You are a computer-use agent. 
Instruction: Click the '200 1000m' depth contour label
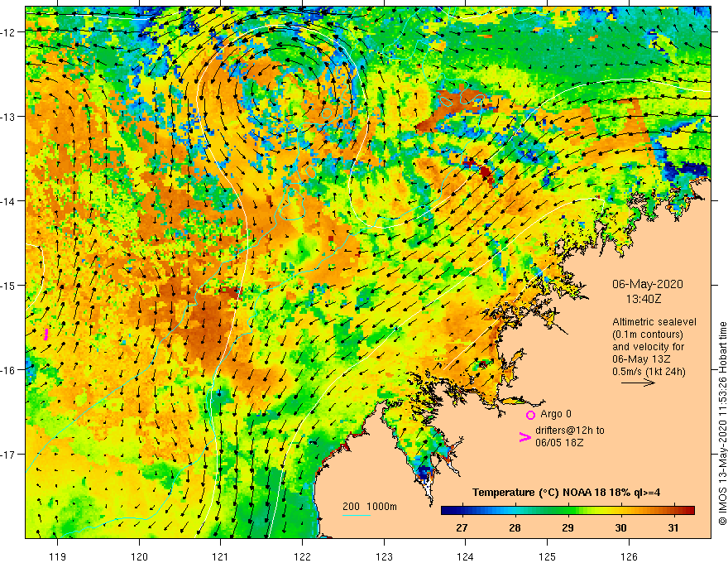(370, 507)
